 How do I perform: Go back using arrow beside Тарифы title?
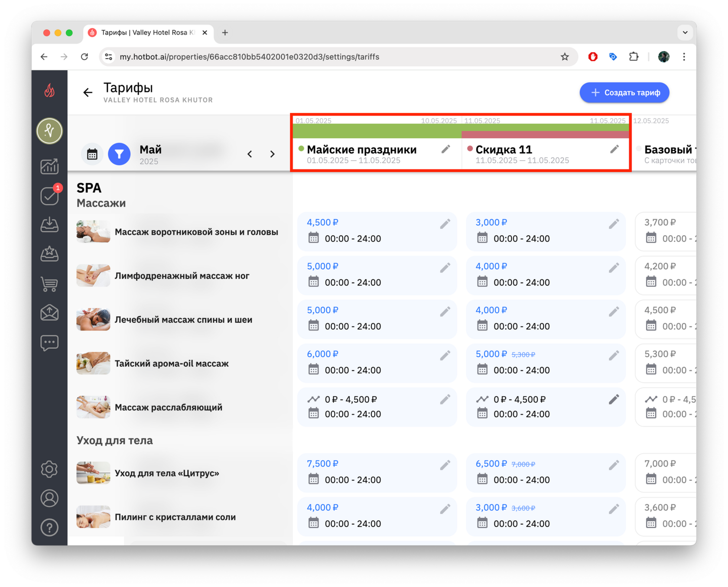[x=88, y=92]
